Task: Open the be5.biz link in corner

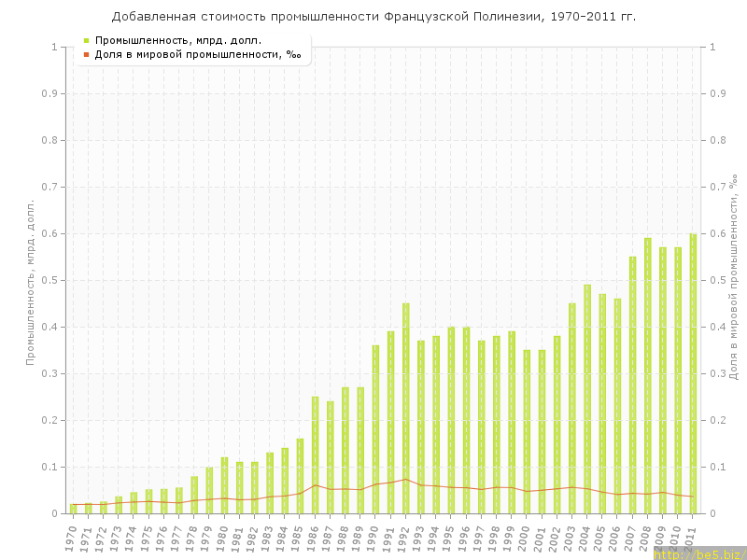Action: click(699, 553)
